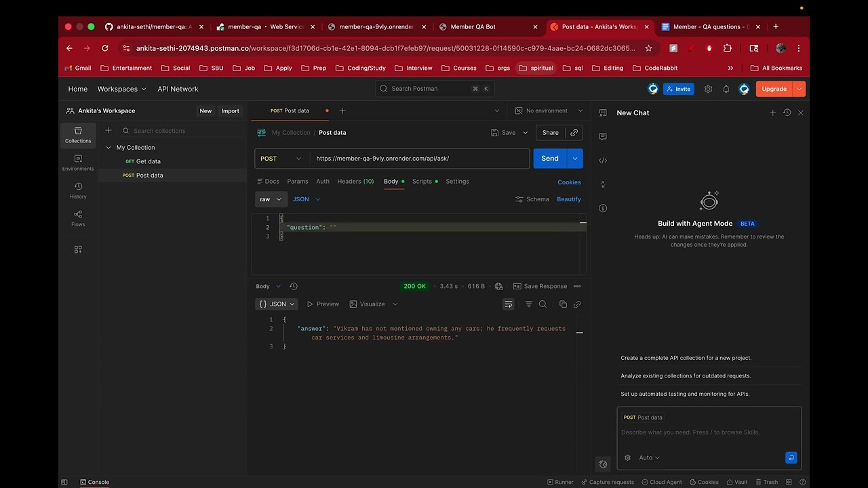The image size is (868, 488).
Task: Copy the response body
Action: (x=563, y=304)
